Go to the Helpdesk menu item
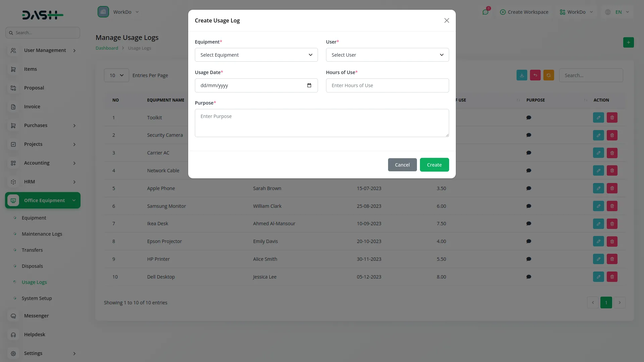 tap(35, 335)
